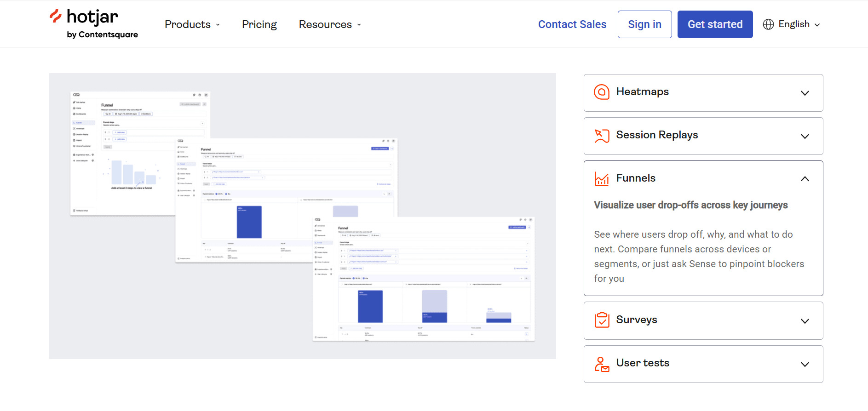Viewport: 868px width, 411px height.
Task: Collapse the Funnels section chevron
Action: (x=805, y=179)
